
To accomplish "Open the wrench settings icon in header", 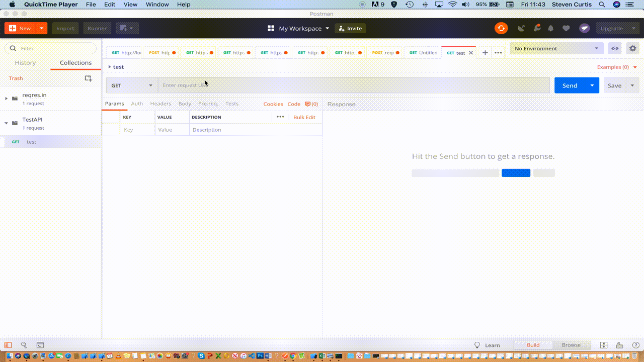I will pyautogui.click(x=537, y=28).
